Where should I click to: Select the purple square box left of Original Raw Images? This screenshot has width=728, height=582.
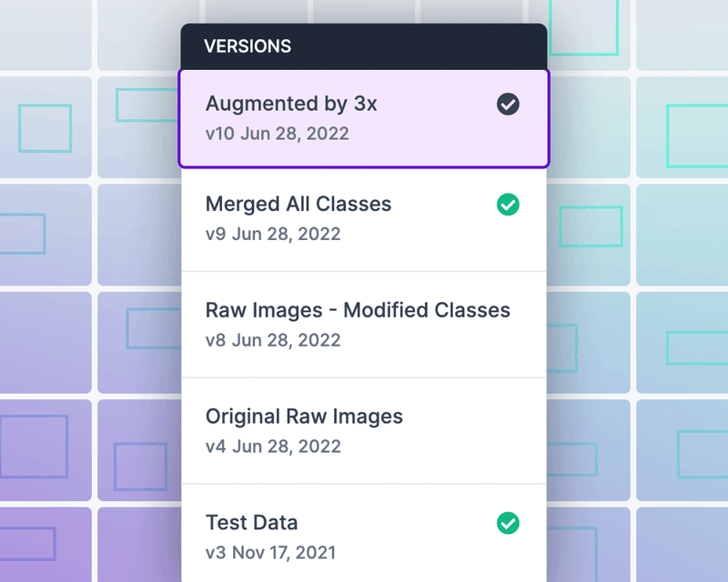141,467
